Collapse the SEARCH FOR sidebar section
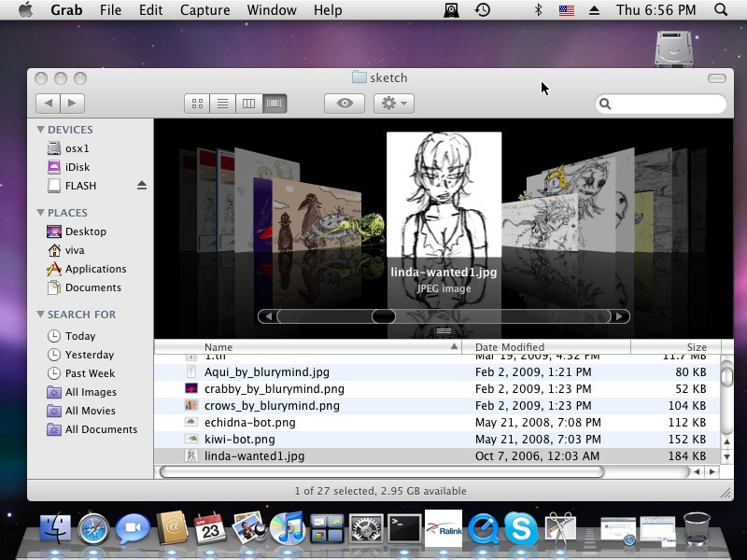The width and height of the screenshot is (747, 560). [40, 315]
